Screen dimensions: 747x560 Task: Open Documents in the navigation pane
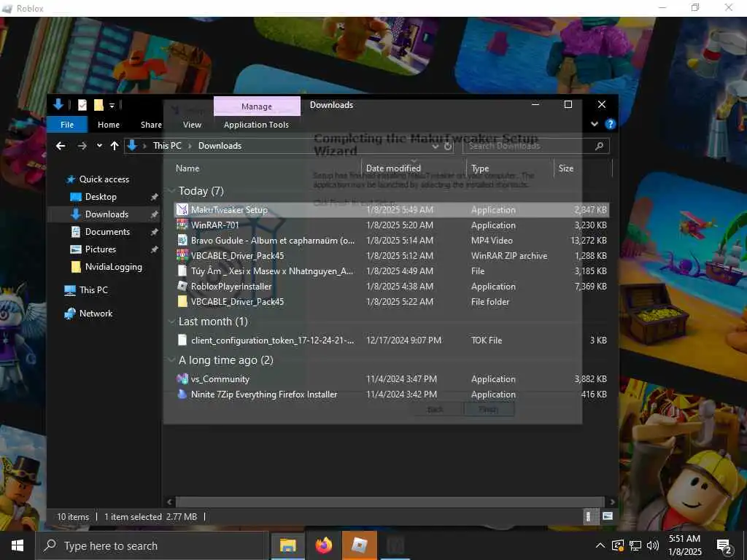click(x=107, y=231)
